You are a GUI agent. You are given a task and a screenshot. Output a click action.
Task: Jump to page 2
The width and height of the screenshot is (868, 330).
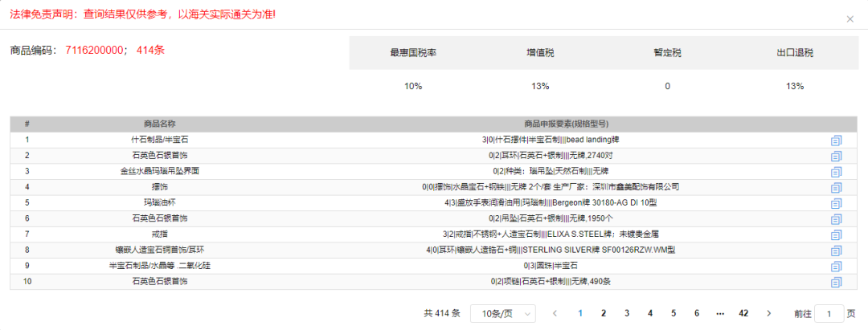(604, 313)
